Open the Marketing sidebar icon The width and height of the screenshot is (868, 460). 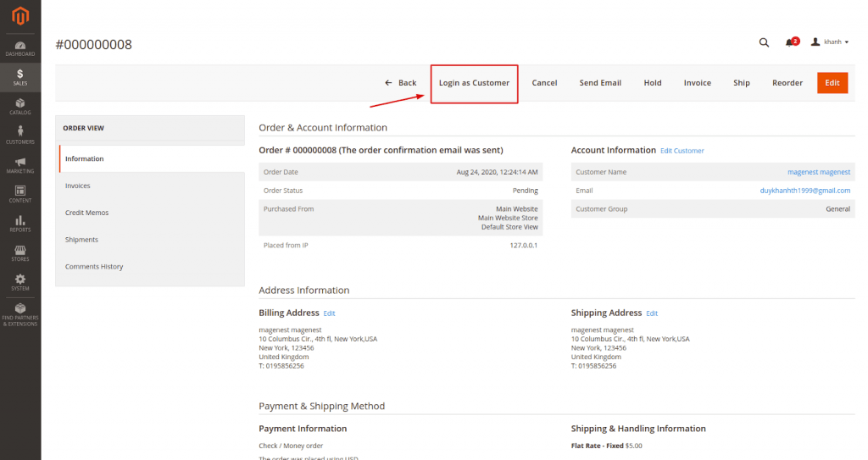coord(20,165)
